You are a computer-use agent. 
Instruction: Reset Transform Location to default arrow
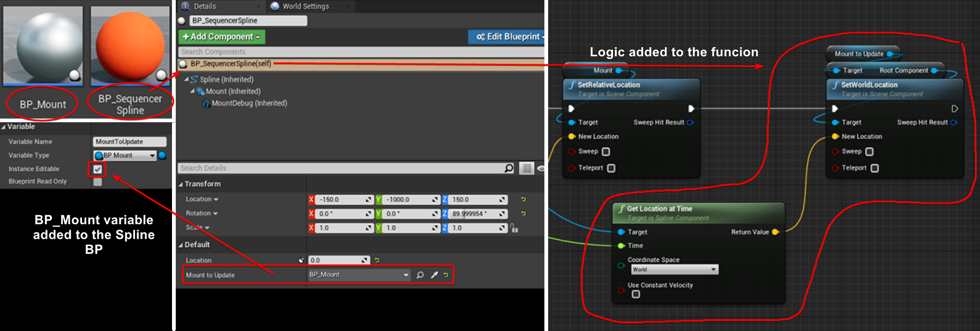(523, 200)
